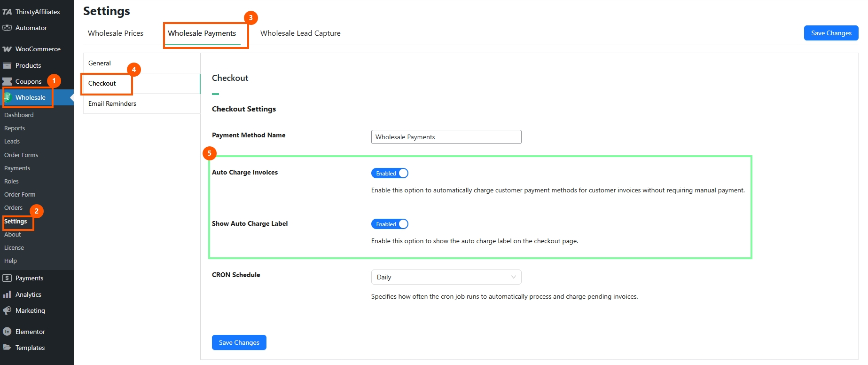Open the Wholesale Payments submenu link
This screenshot has height=365, width=868.
point(17,168)
